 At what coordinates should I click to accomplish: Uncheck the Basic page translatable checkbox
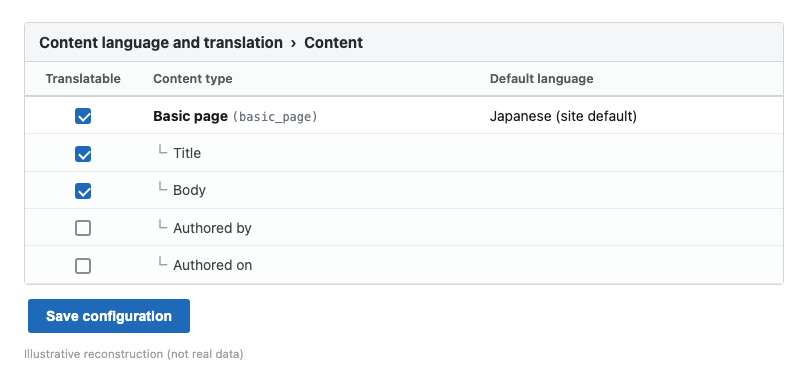pos(83,117)
